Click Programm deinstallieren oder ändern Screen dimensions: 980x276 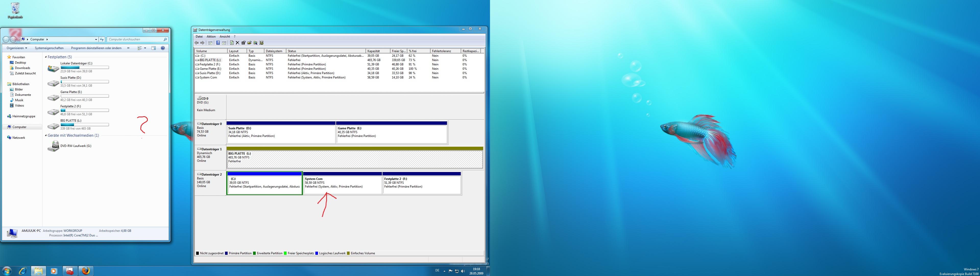coord(96,48)
